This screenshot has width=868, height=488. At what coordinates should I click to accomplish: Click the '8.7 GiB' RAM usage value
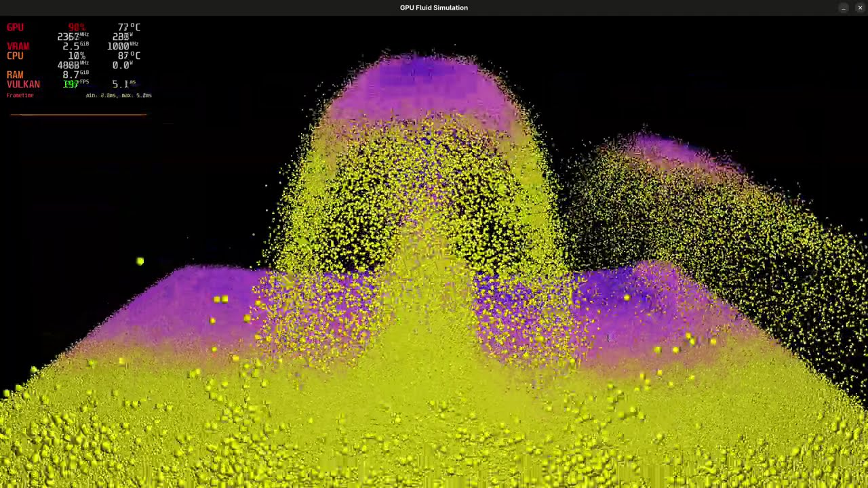[75, 75]
